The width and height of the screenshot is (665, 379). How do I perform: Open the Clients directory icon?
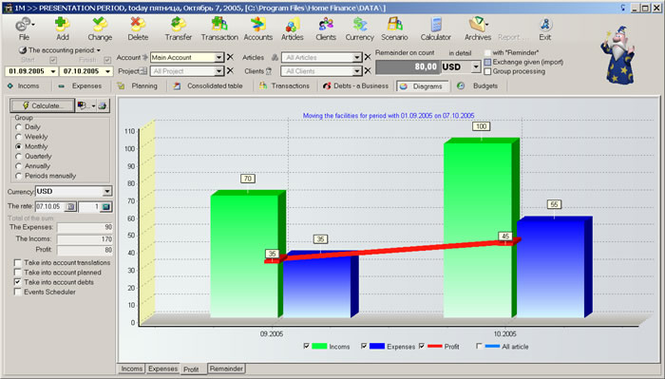[x=326, y=24]
